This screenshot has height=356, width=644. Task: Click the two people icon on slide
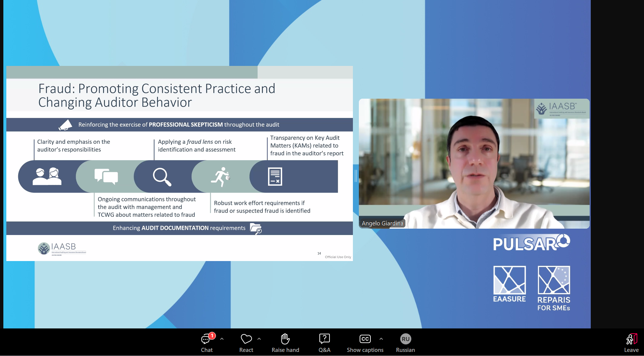pos(47,177)
